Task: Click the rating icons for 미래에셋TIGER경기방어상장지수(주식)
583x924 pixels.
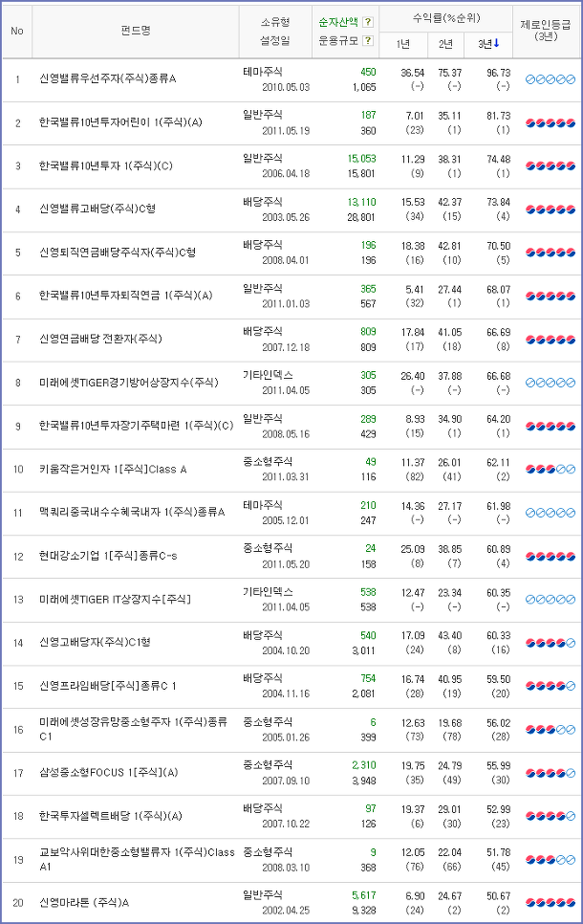Action: 550,383
